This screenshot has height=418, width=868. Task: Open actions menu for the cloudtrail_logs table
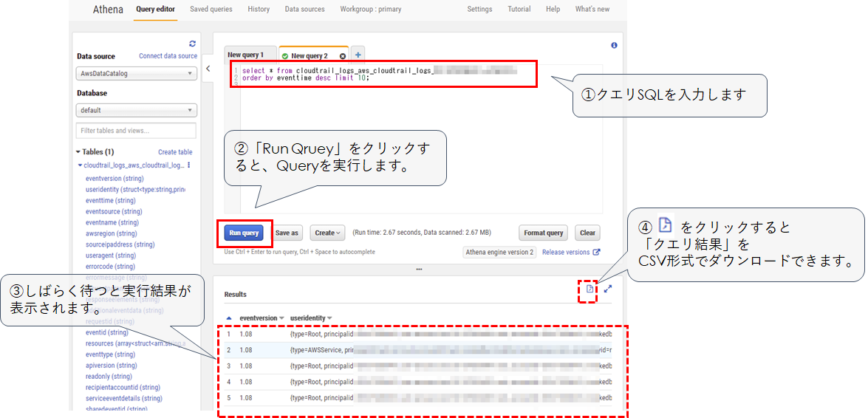point(189,165)
